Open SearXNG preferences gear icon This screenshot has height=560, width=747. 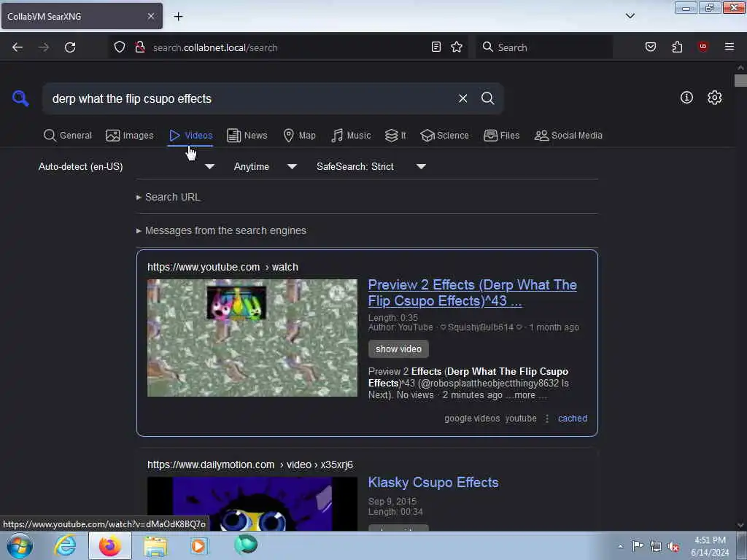715,98
